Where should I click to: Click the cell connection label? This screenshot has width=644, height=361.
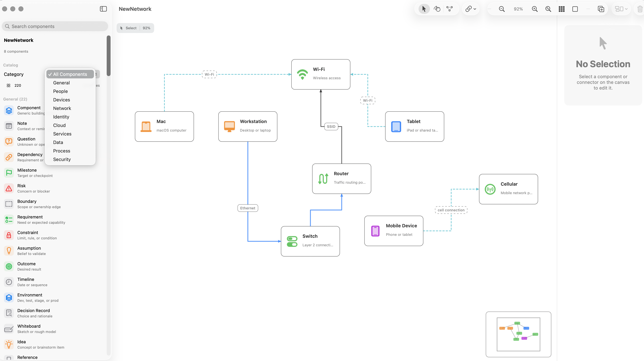coord(451,210)
